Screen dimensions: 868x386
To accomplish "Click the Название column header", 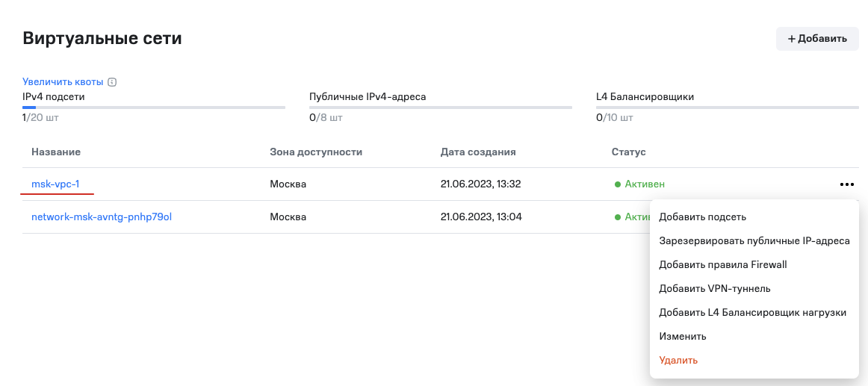I will tap(56, 152).
